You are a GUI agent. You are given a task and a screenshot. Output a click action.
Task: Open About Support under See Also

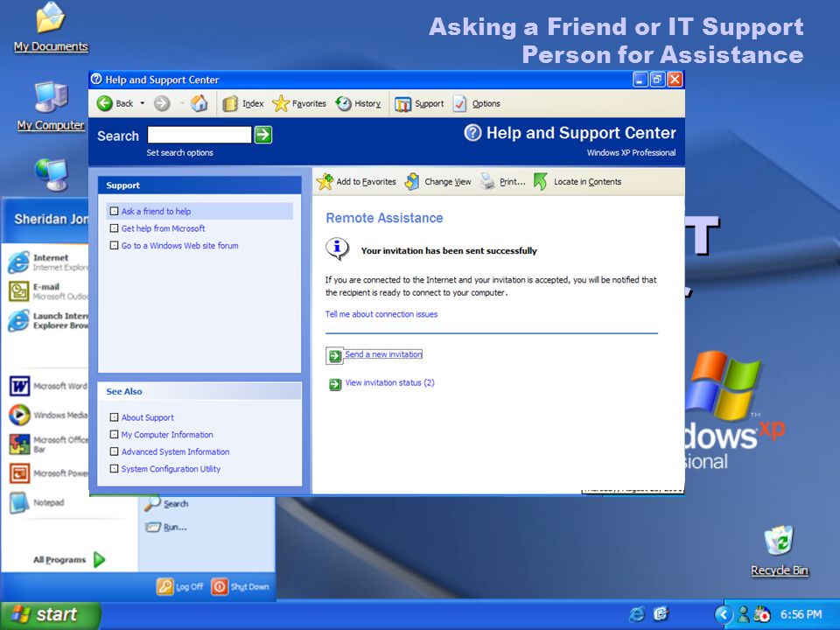click(x=147, y=417)
